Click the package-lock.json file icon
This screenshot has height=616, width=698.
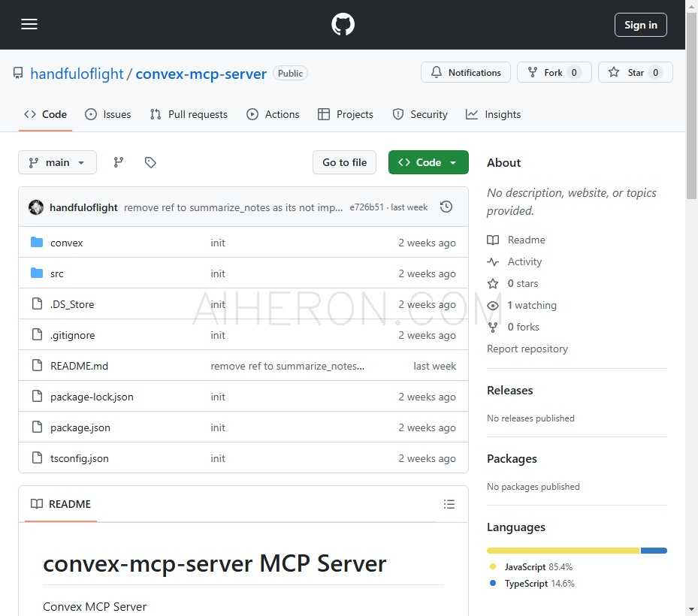point(37,396)
